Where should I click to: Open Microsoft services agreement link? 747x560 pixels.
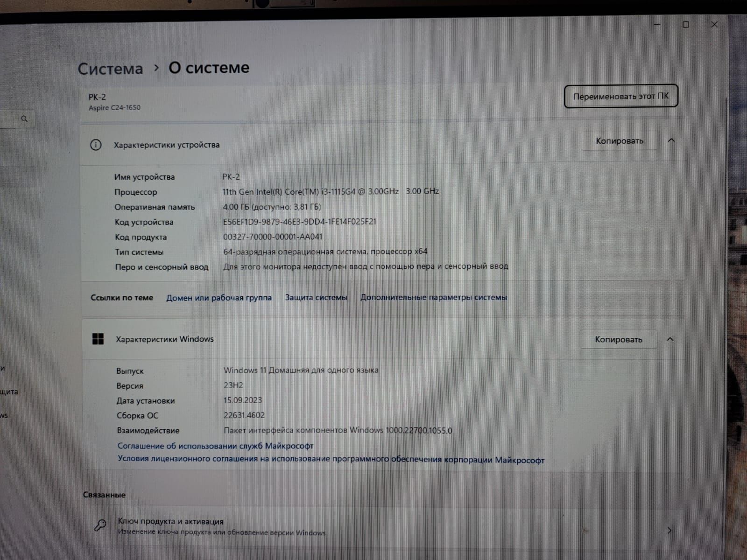pos(215,446)
